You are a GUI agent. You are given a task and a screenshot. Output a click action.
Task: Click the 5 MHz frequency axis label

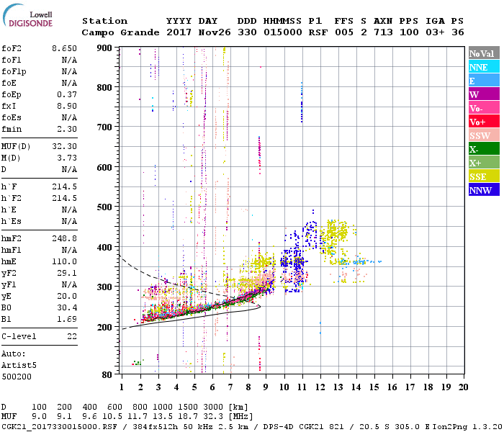pyautogui.click(x=194, y=387)
